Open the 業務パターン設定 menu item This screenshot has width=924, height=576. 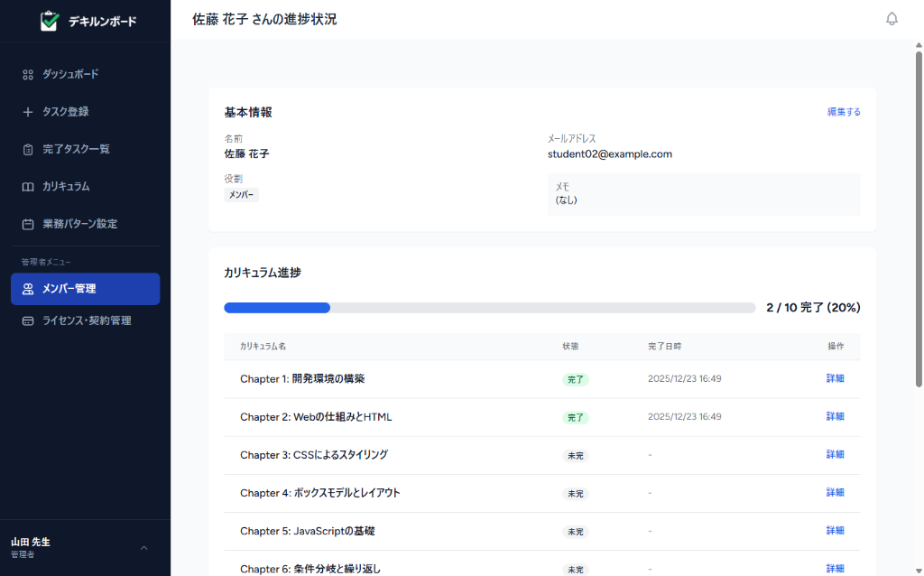click(79, 224)
